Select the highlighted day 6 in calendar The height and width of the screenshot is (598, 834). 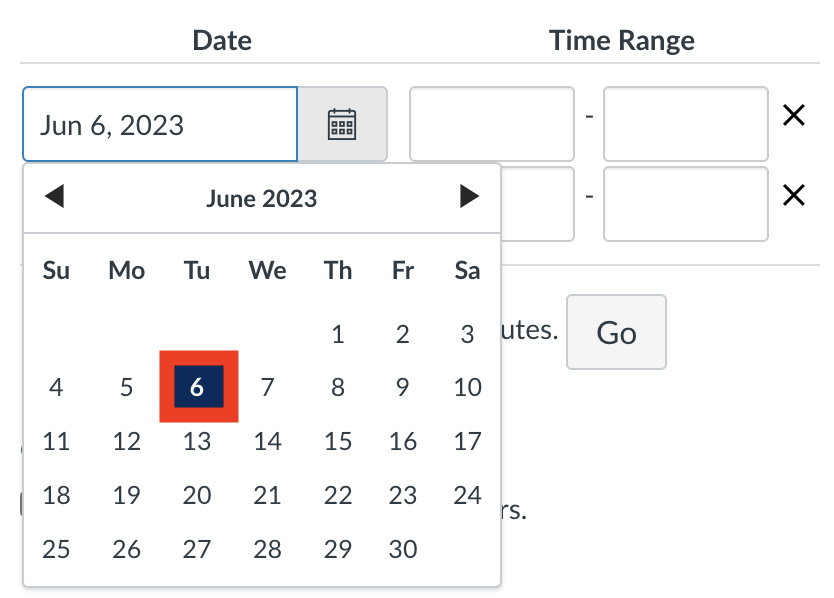click(198, 387)
